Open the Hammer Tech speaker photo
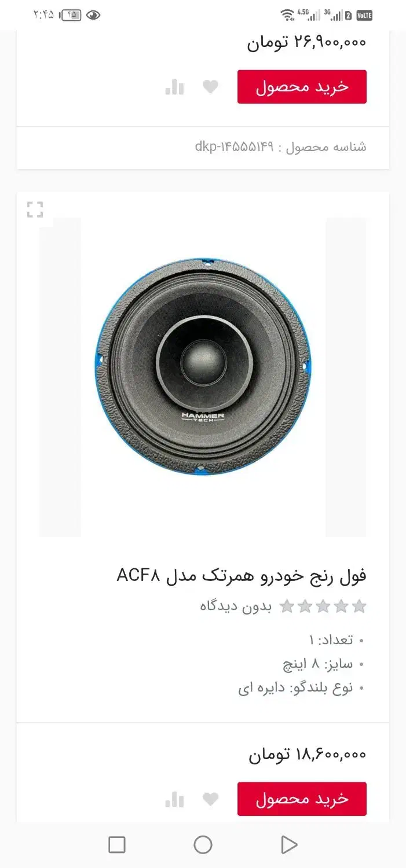This screenshot has height=868, width=406. [x=203, y=367]
